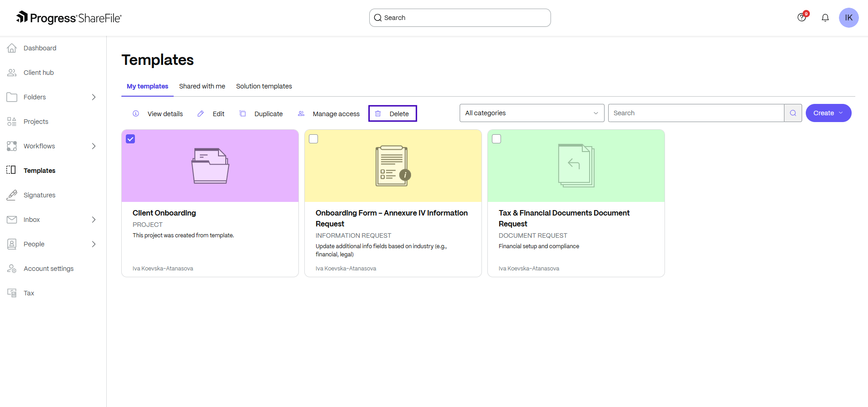Click the Duplicate label in toolbar
This screenshot has height=407, width=868.
268,114
